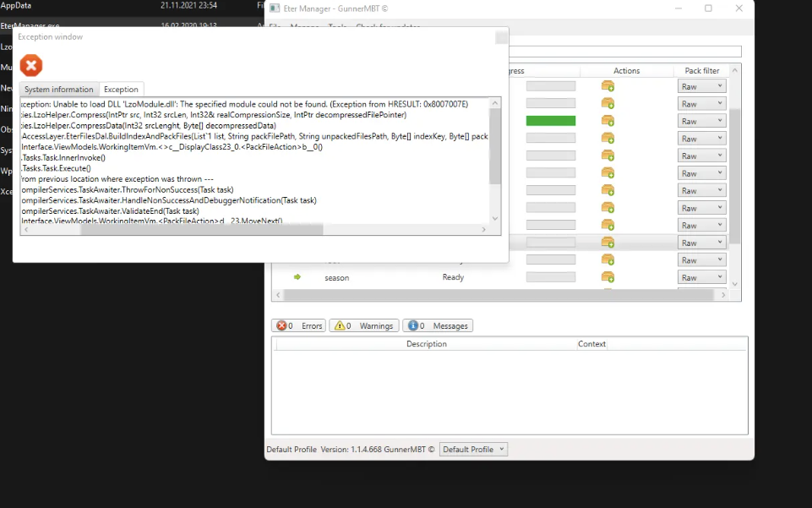Click the pack archive icon in the first row
Viewport: 812px width, 508px height.
(x=608, y=86)
